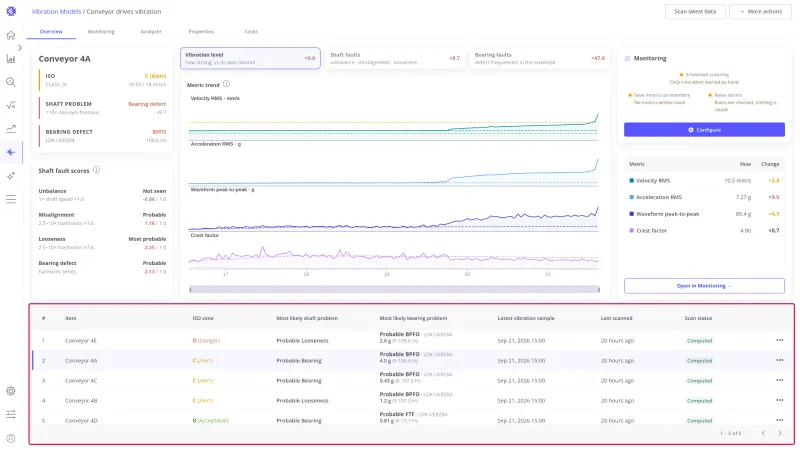Switch to the Overview tab

click(51, 32)
